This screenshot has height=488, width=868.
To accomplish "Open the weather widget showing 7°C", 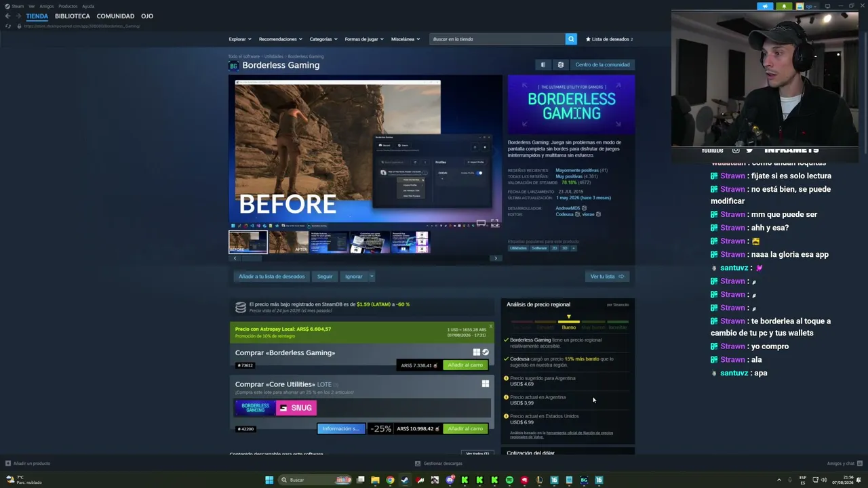I will (x=24, y=480).
